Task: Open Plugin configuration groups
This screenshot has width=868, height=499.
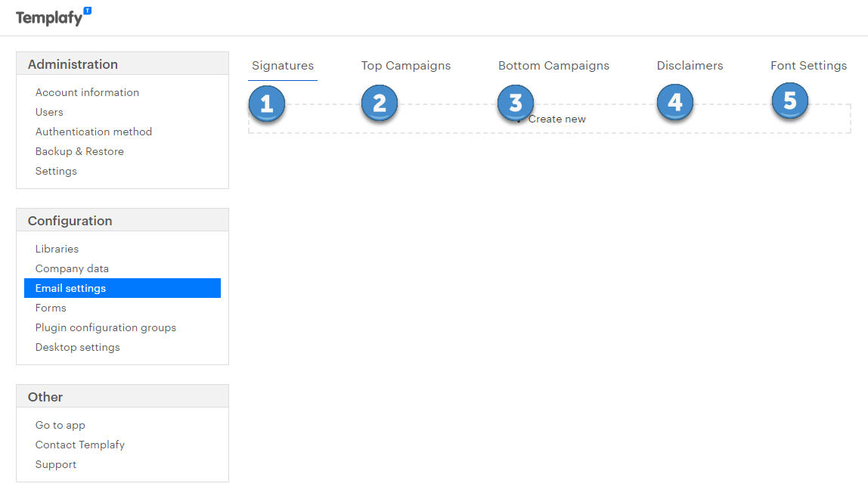Action: point(106,327)
